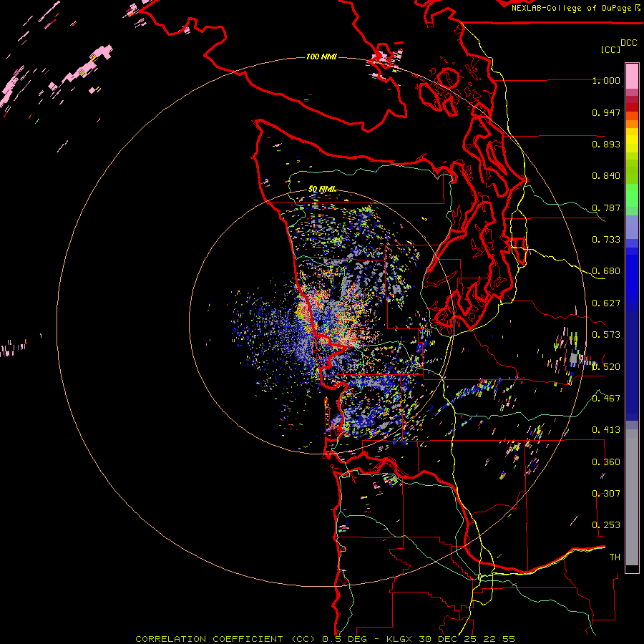The width and height of the screenshot is (644, 644).
Task: Click the 0.520 legend value
Action: click(x=606, y=366)
